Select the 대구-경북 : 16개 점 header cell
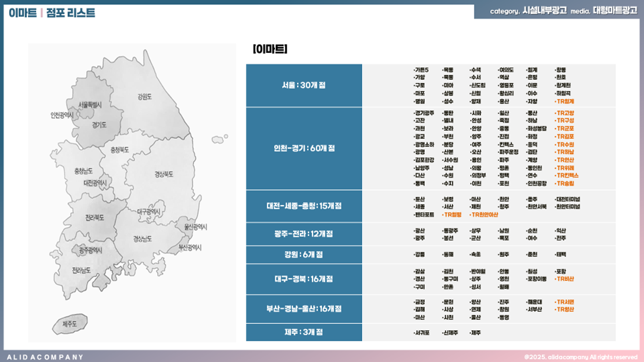Viewport: 644px width, 362px height. point(304,279)
